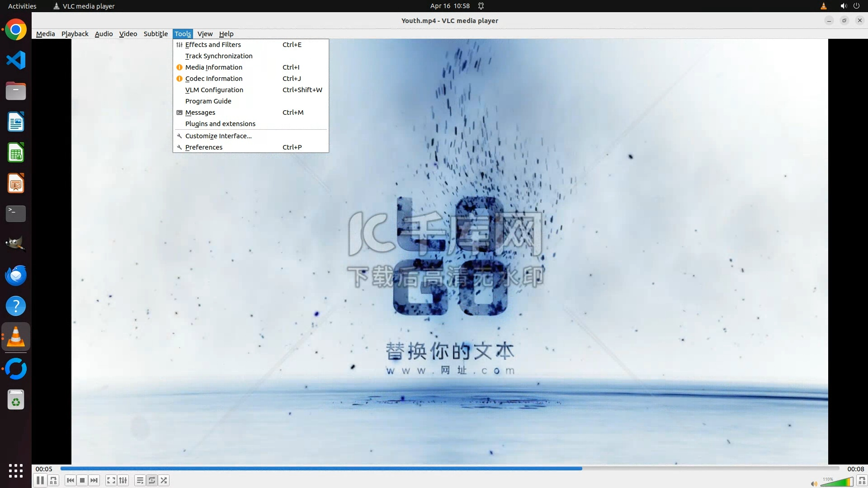The width and height of the screenshot is (868, 488).
Task: Adjust the volume slider
Action: [836, 483]
